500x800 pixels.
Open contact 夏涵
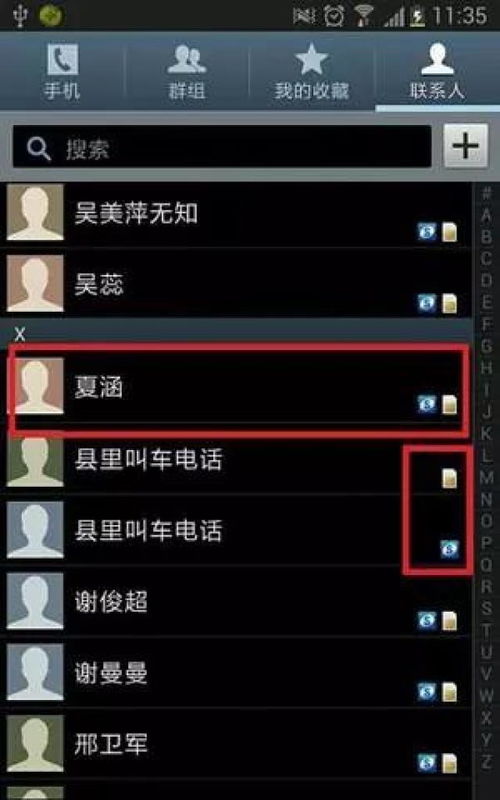click(236, 387)
